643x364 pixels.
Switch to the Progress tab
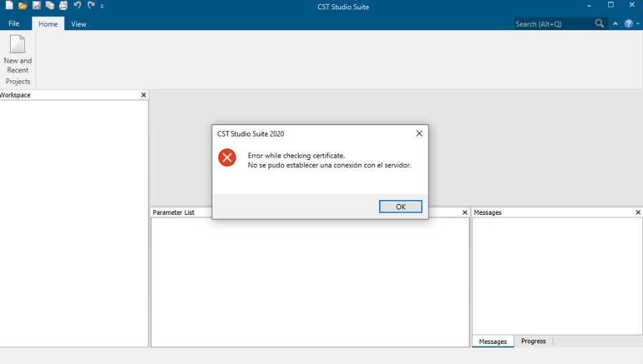533,341
